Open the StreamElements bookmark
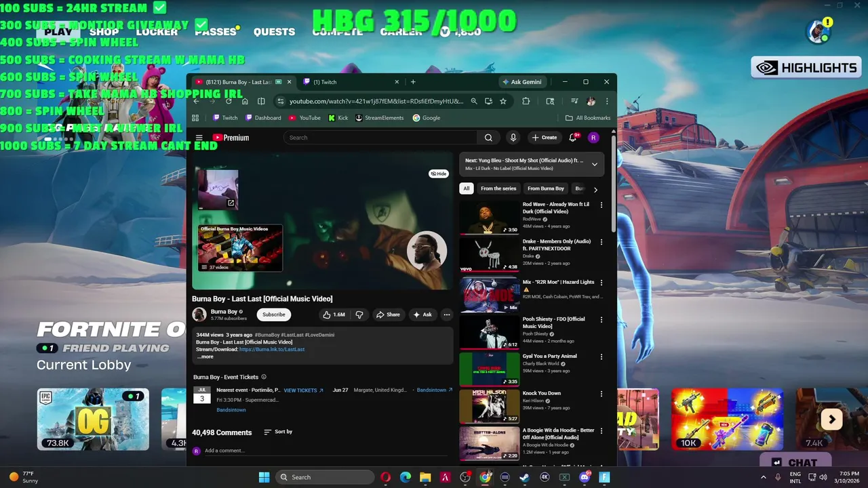Viewport: 868px width, 488px height. point(380,118)
